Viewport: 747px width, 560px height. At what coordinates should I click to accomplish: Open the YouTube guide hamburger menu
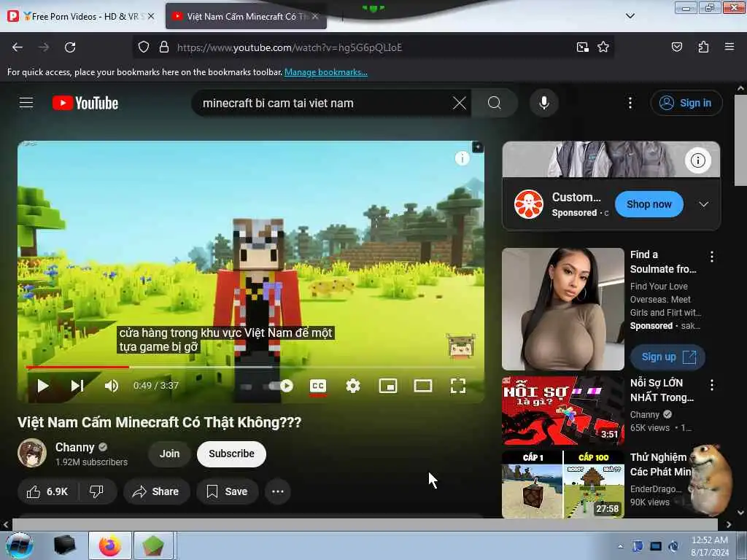click(26, 102)
